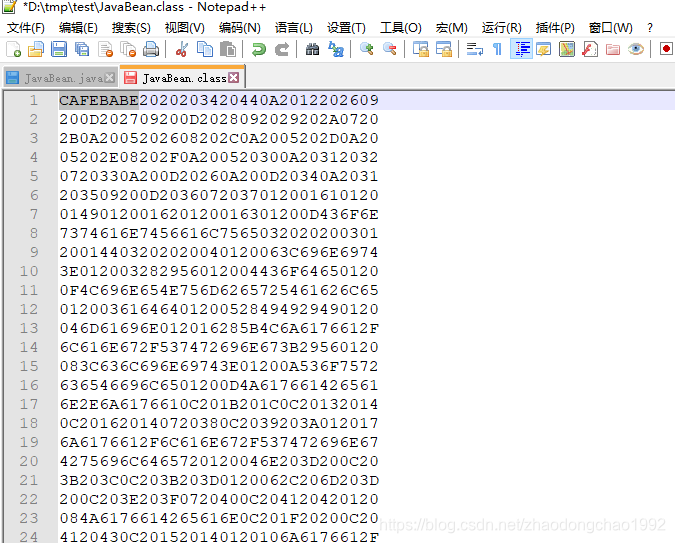Click the Redo gray arrow icon
The height and width of the screenshot is (543, 675).
coord(282,49)
